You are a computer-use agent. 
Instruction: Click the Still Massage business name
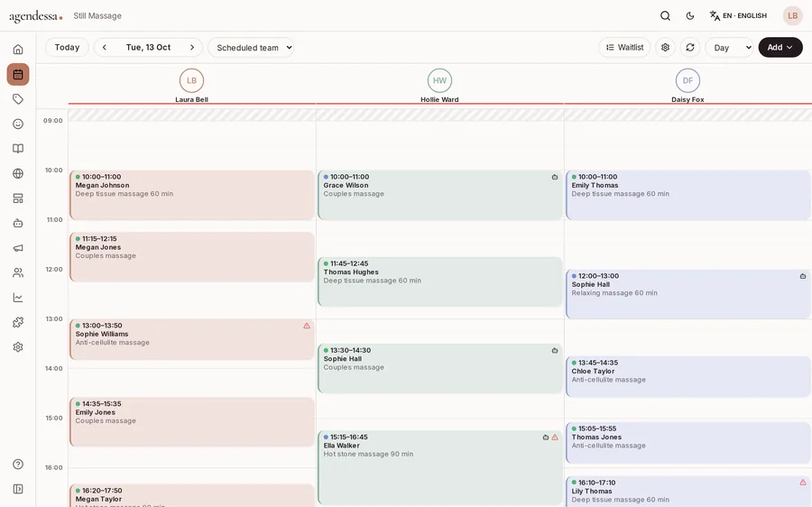pyautogui.click(x=97, y=16)
